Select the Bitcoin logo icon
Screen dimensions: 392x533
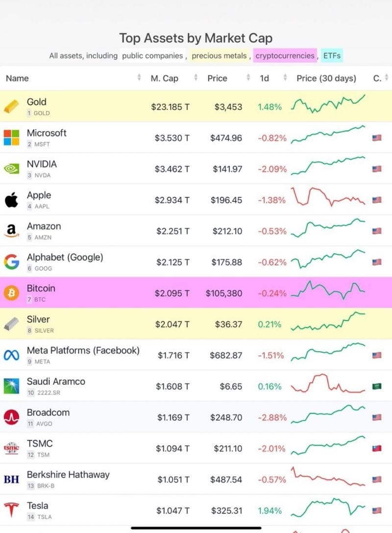click(11, 293)
